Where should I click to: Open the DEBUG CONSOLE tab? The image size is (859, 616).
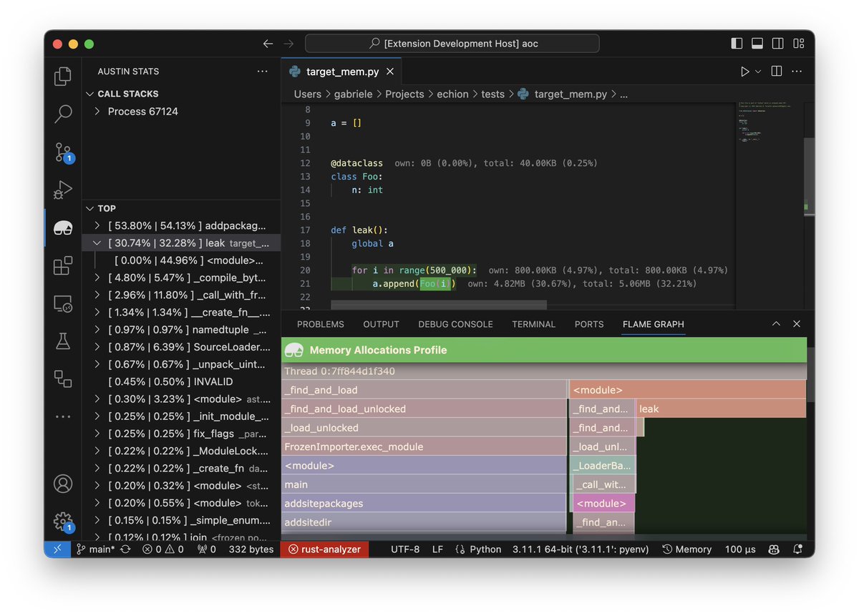click(455, 324)
